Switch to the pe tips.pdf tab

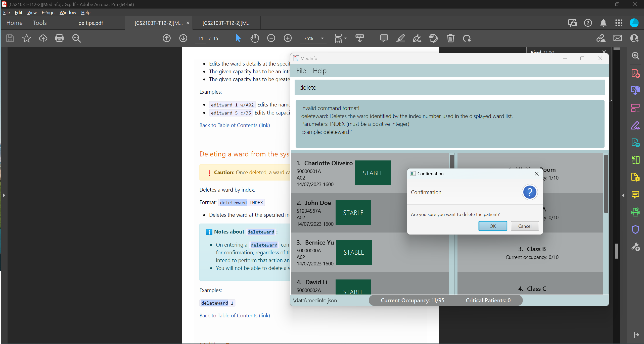pyautogui.click(x=90, y=23)
